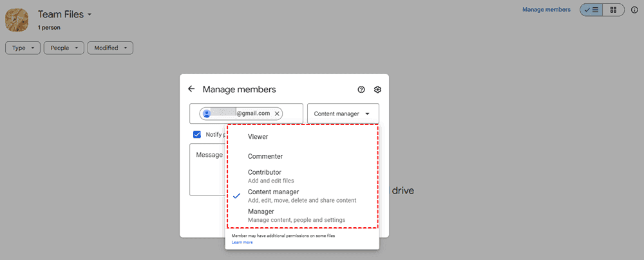Screen dimensions: 644x260
Task: Open the Type filter dropdown
Action: point(23,48)
